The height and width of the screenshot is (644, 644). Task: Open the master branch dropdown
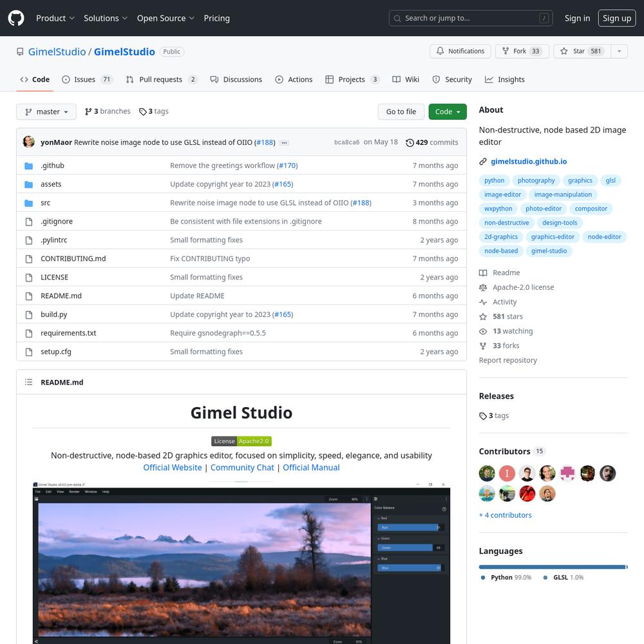pos(46,111)
